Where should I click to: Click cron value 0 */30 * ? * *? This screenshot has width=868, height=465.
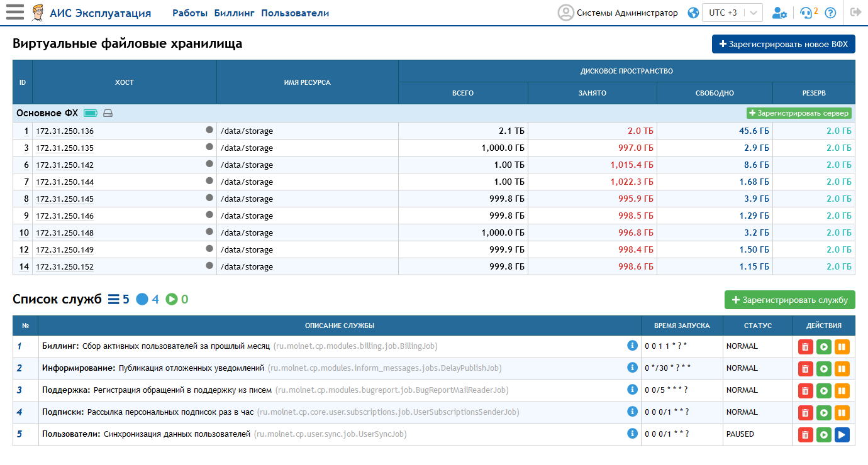tap(668, 368)
